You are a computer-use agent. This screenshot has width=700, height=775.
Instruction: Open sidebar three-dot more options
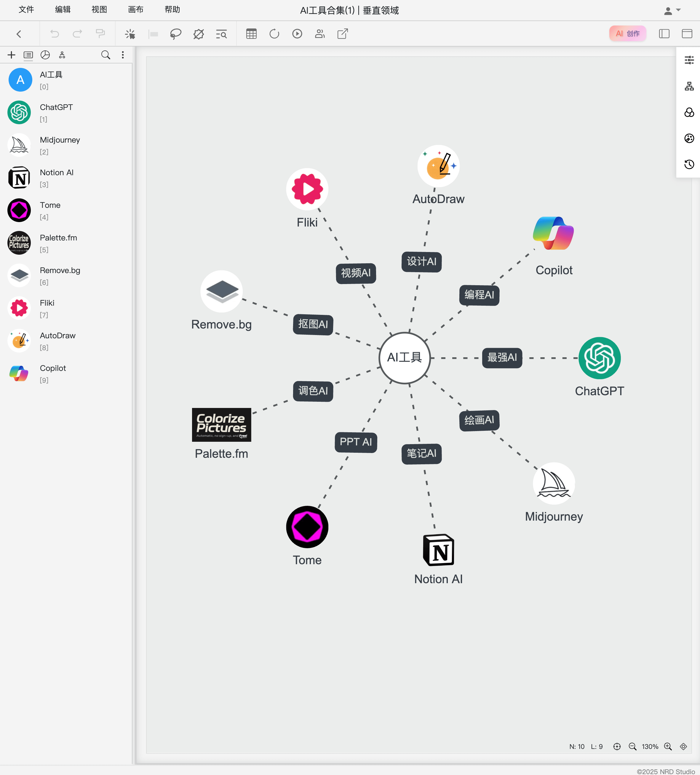click(123, 55)
